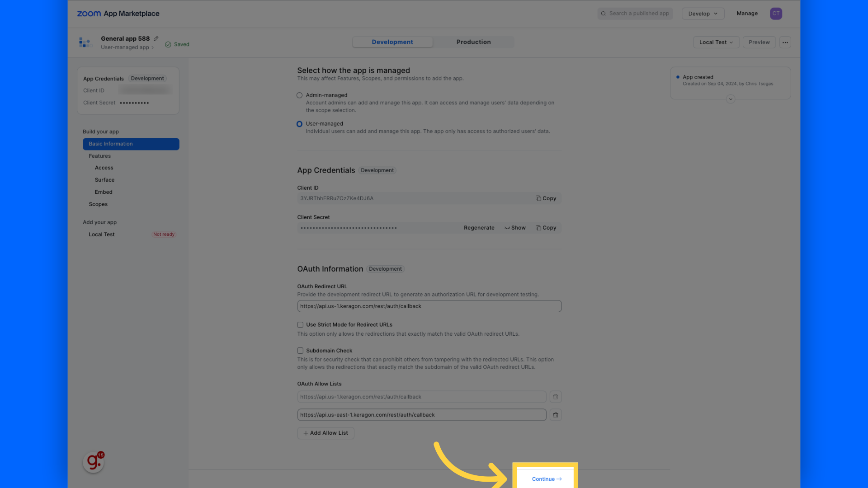
Task: Click the search magnifier icon
Action: click(603, 14)
